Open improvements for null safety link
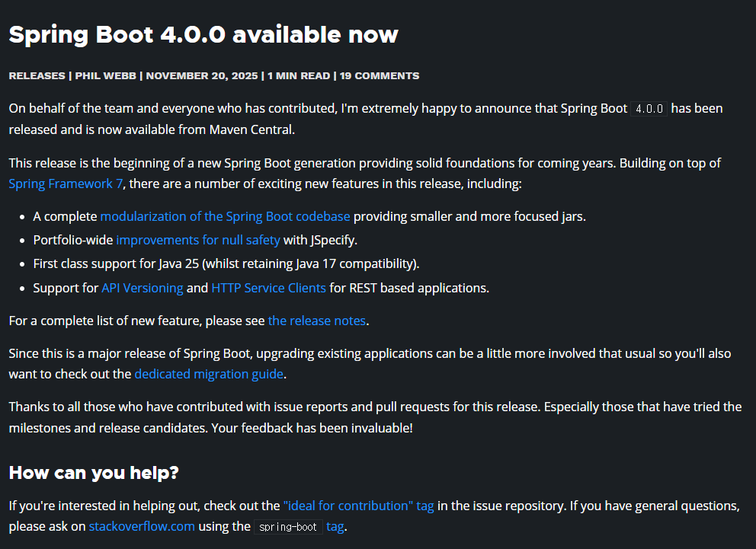This screenshot has width=756, height=549. click(x=198, y=241)
